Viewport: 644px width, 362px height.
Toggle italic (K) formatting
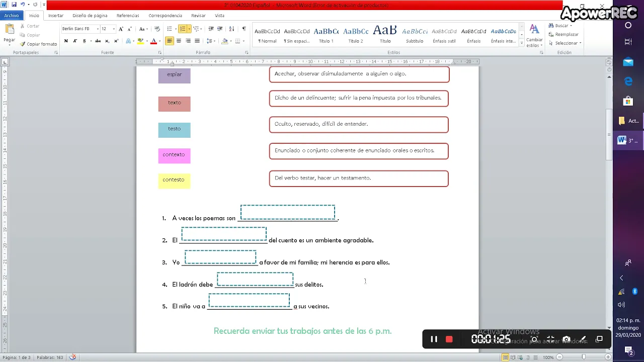pyautogui.click(x=75, y=41)
